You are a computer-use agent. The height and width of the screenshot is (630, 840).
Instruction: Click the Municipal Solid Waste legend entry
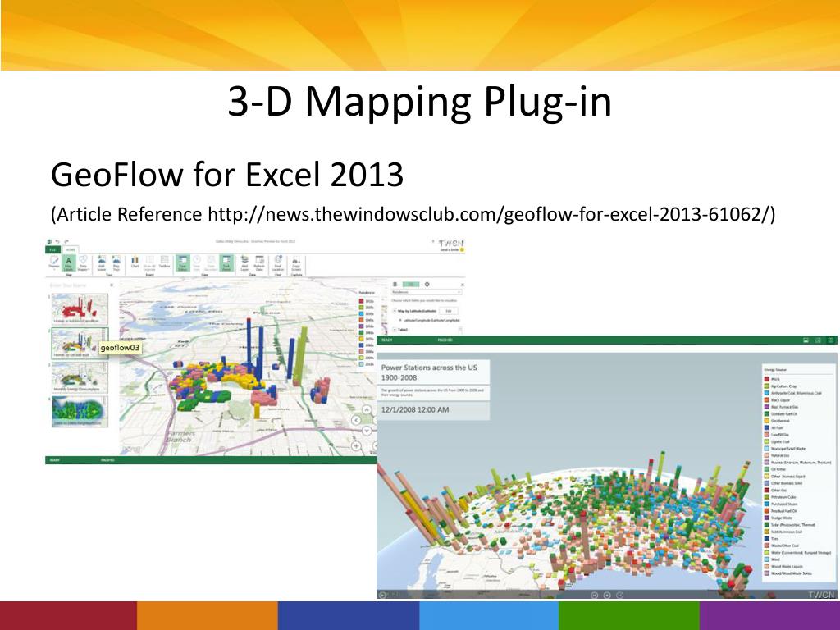click(785, 449)
